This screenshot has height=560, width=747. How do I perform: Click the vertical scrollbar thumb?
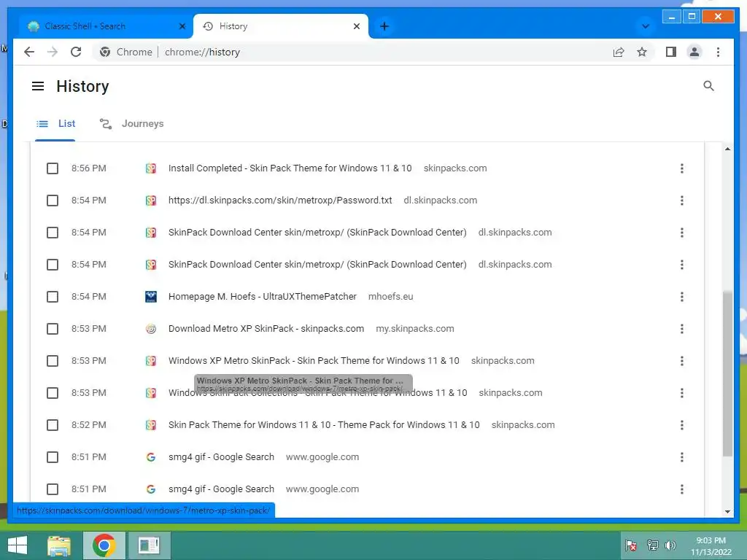(x=727, y=374)
